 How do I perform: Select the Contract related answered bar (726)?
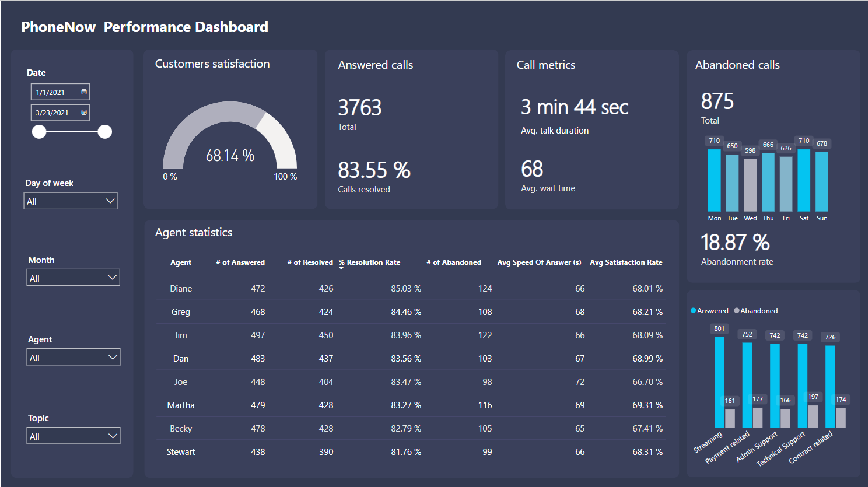coord(830,387)
